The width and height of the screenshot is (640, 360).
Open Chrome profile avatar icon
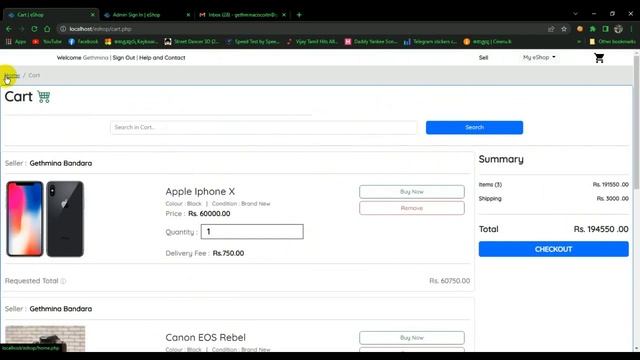[x=619, y=29]
